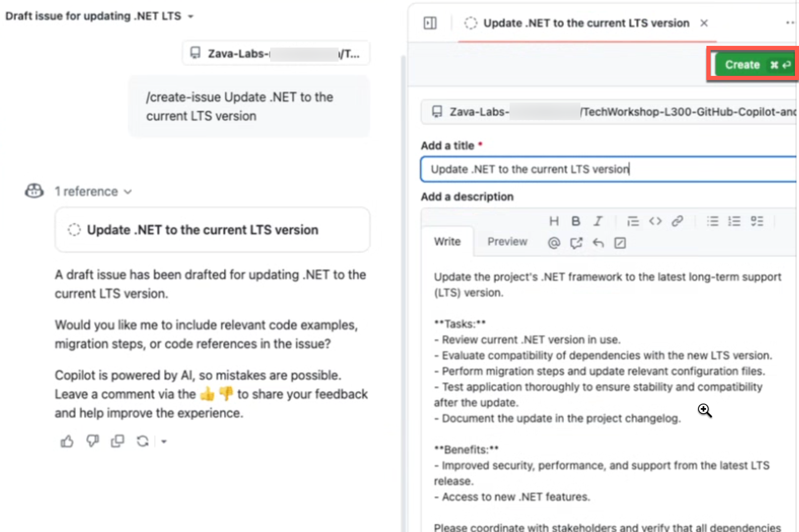Insert a heading with the H icon
The width and height of the screenshot is (799, 532).
pyautogui.click(x=554, y=221)
